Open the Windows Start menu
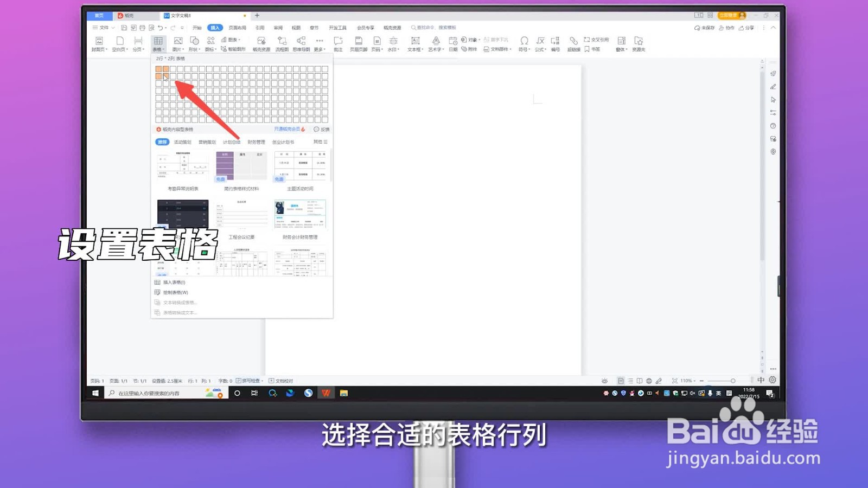 coord(95,393)
